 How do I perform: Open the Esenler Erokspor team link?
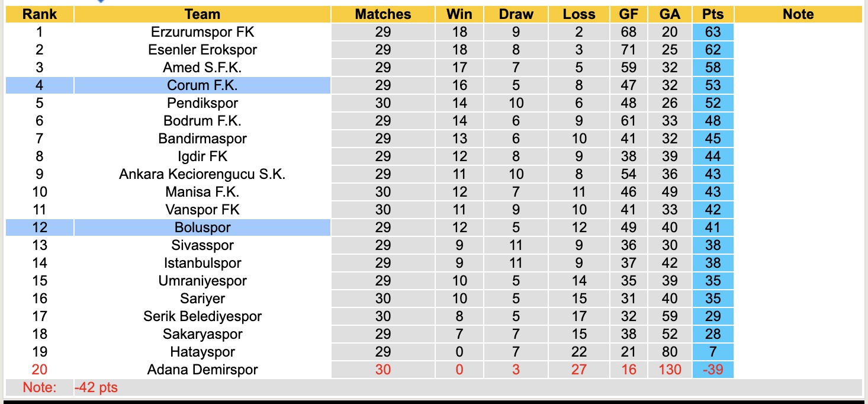202,50
